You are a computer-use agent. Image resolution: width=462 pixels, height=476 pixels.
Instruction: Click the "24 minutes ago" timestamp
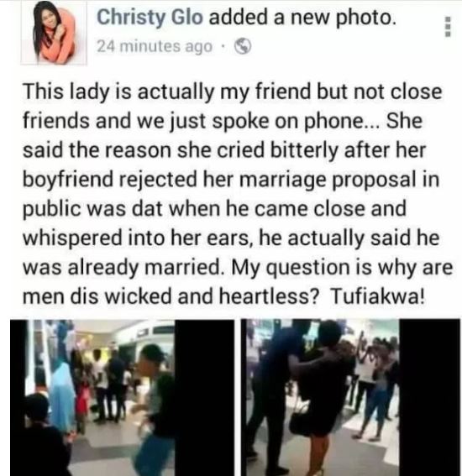(x=155, y=47)
